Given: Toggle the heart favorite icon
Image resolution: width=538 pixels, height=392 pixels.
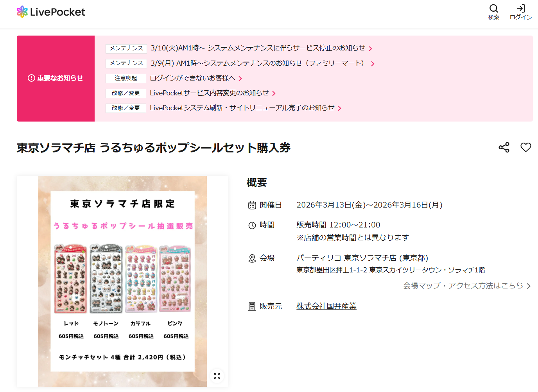Looking at the screenshot, I should [526, 147].
